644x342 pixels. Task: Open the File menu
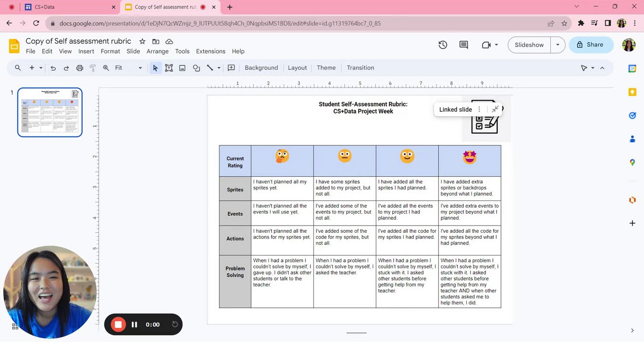point(30,51)
